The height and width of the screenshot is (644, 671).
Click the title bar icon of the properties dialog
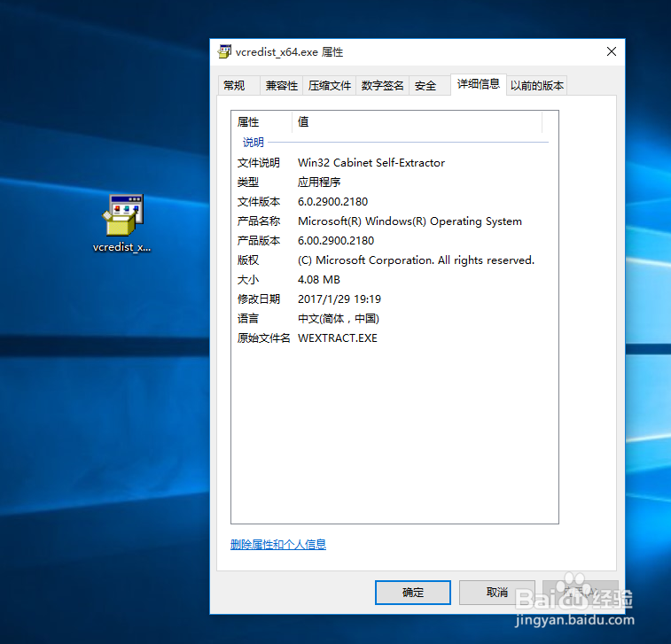pyautogui.click(x=224, y=51)
